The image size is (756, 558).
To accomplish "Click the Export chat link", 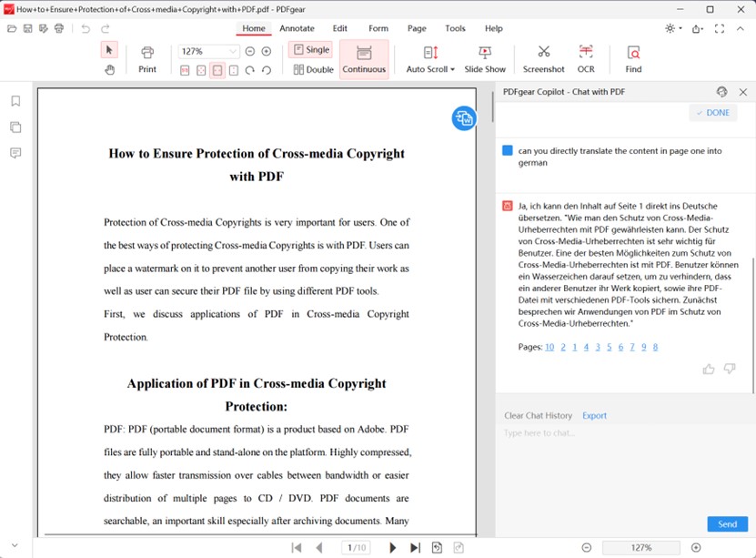I will [594, 415].
